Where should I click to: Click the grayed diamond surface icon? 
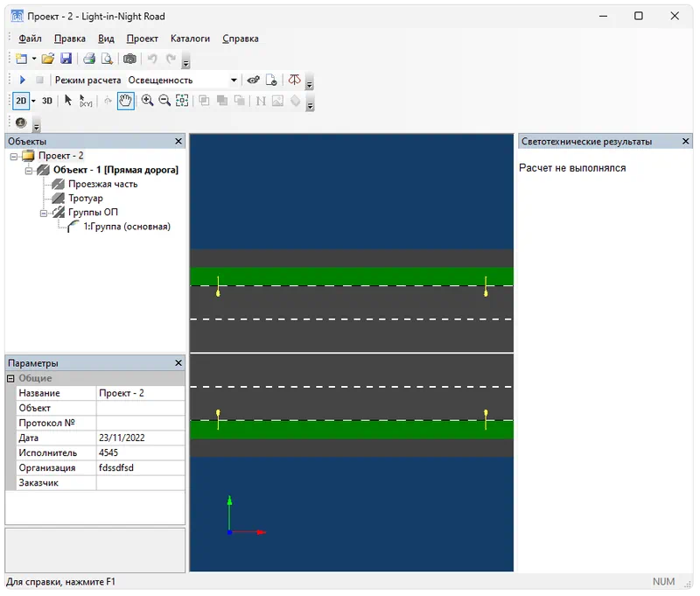coord(296,101)
